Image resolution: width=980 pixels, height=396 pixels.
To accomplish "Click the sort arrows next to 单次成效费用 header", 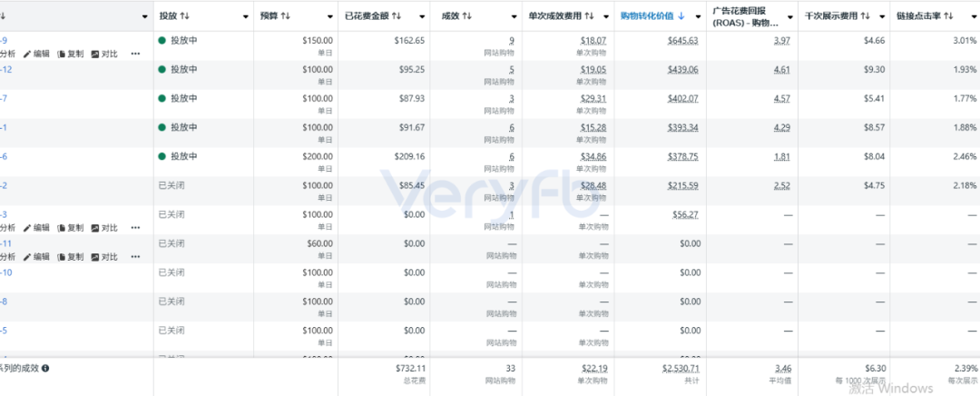I will [590, 15].
